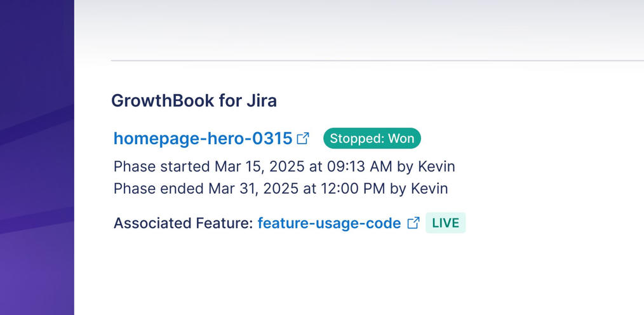Click the GrowthBook for Jira heading
The image size is (644, 315).
pos(194,100)
